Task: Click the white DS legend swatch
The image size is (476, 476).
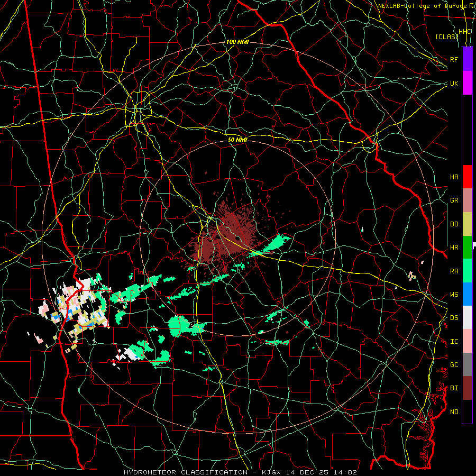Action: point(467,317)
